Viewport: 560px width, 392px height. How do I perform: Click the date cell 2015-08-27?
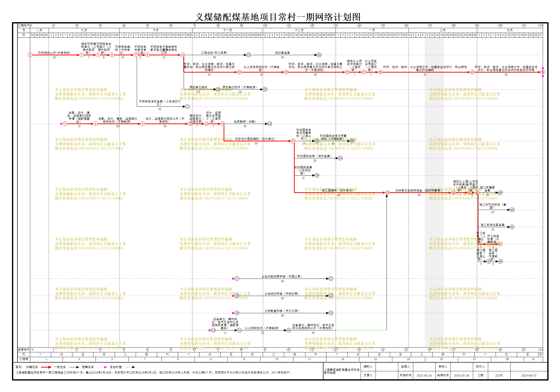pyautogui.click(x=529, y=376)
